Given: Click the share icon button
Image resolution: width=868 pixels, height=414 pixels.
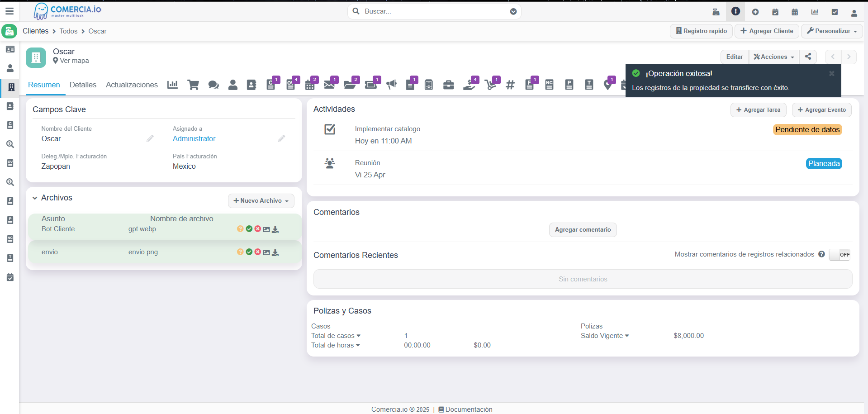Looking at the screenshot, I should (x=808, y=57).
